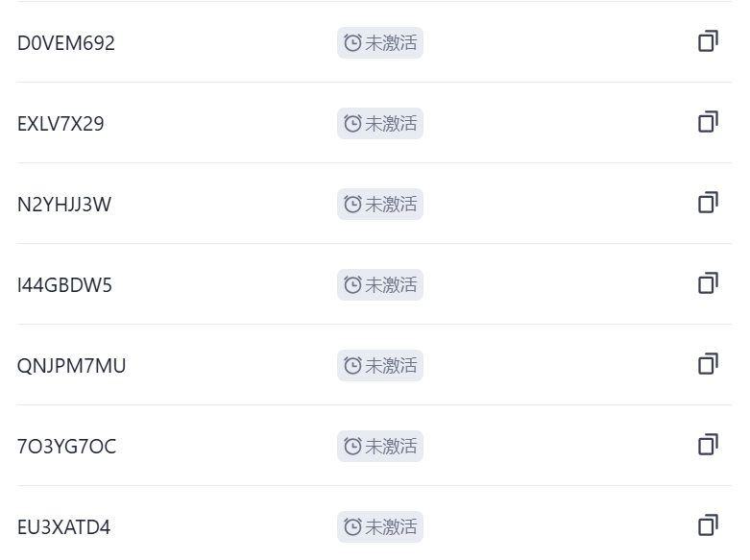The height and width of the screenshot is (560, 750).
Task: Click the 未激活 badge for I44GBDW5
Action: click(x=380, y=284)
